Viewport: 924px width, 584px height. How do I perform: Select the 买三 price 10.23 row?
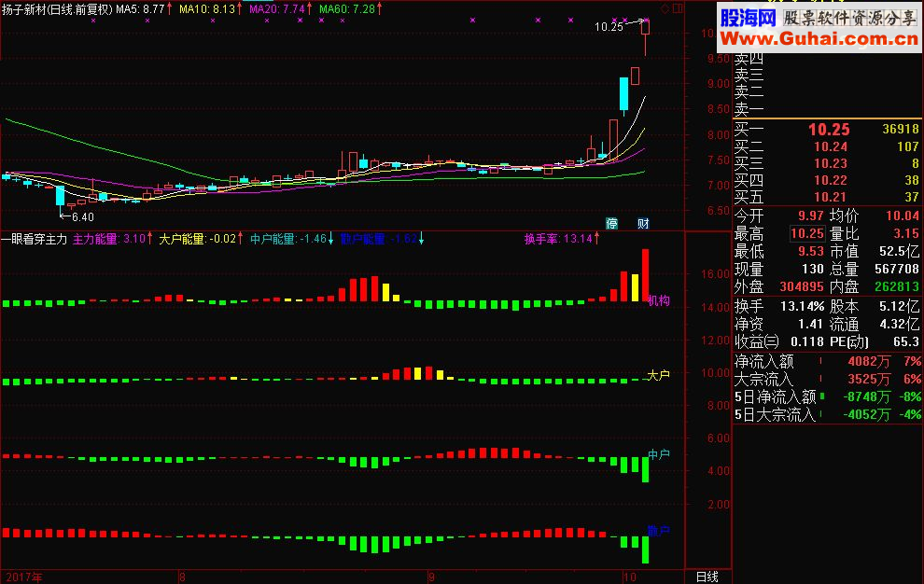(x=826, y=163)
